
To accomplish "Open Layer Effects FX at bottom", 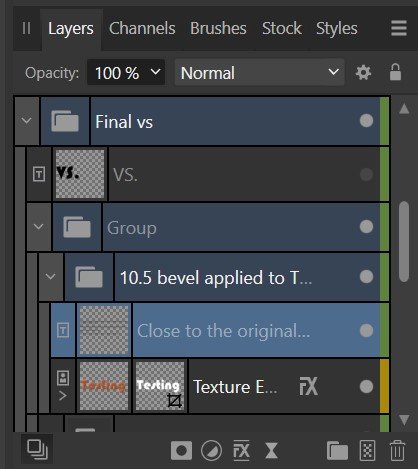I will pyautogui.click(x=241, y=451).
